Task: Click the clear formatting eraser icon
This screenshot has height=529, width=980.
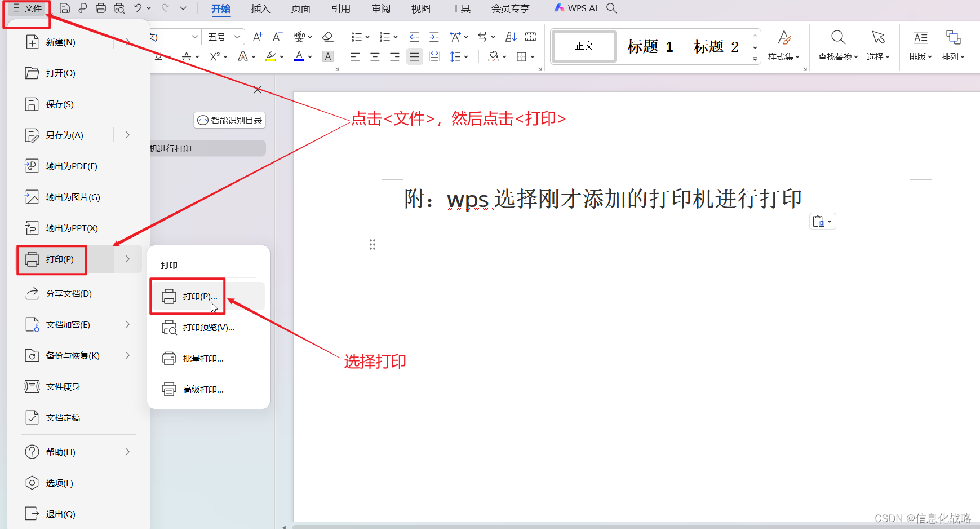Action: pos(327,37)
